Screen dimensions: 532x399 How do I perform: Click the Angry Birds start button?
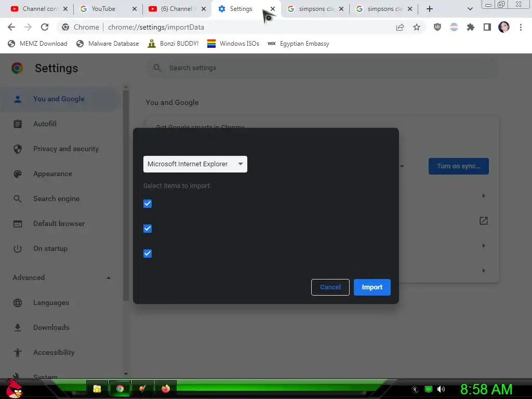tap(14, 389)
